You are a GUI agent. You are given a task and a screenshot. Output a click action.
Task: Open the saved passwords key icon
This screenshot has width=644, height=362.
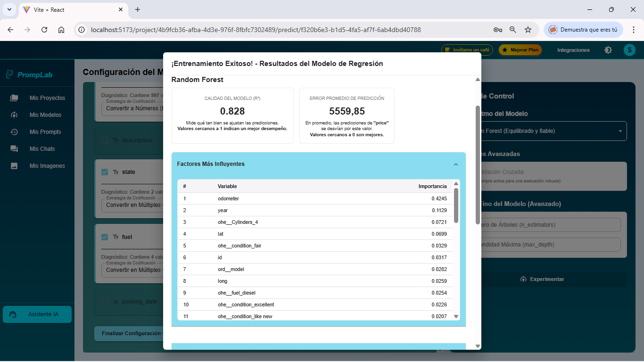pyautogui.click(x=498, y=30)
